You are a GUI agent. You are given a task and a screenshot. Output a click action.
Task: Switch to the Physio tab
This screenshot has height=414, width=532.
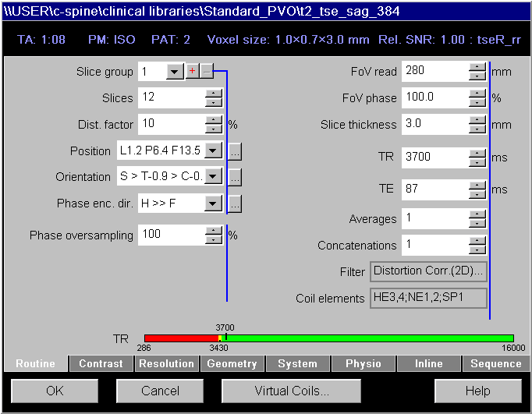click(x=364, y=363)
